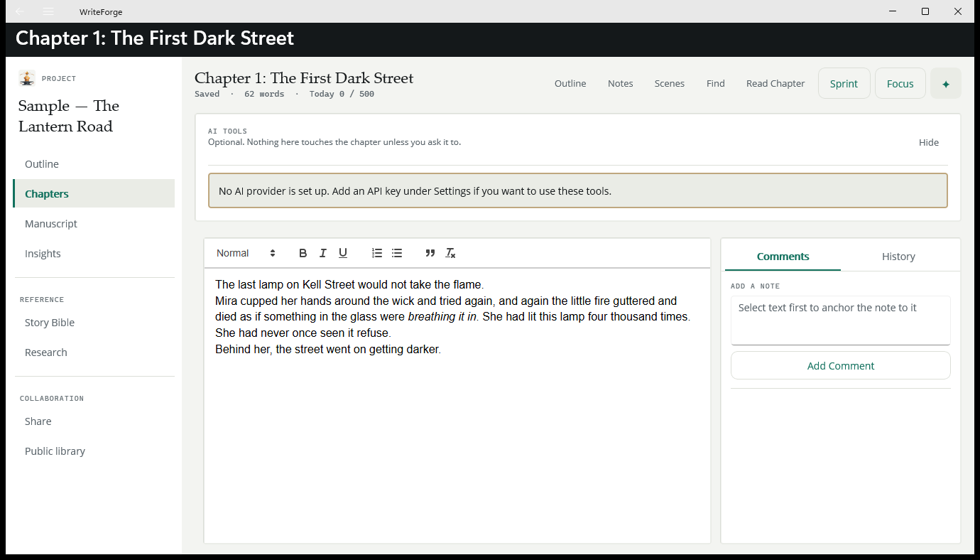Click the 'Today 0 / 500' goal text

point(342,94)
